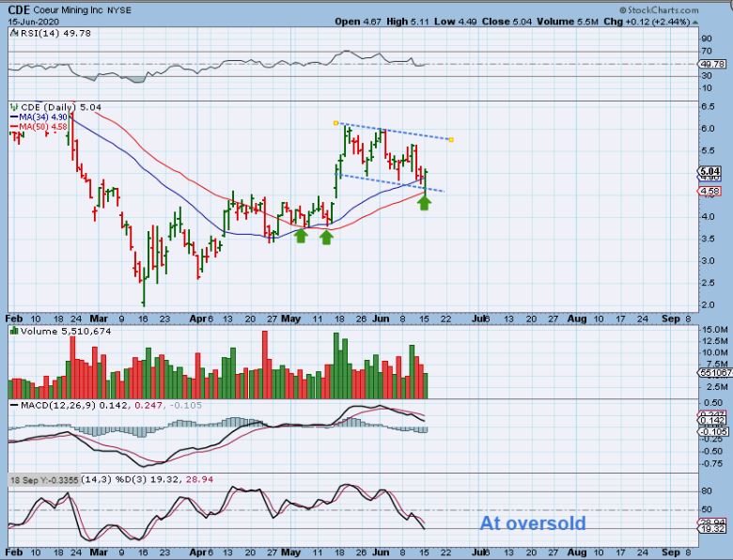Click the RSI(14) legend icon

[13, 33]
